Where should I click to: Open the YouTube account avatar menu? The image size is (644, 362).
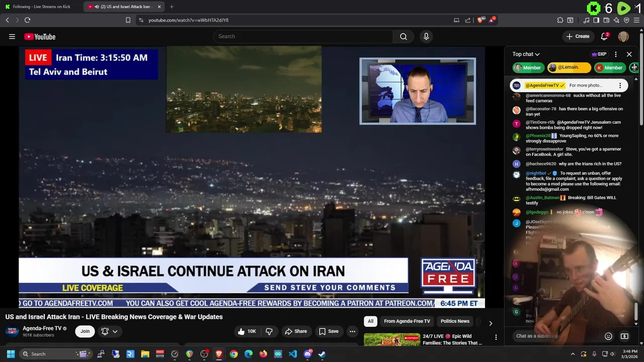point(623,36)
